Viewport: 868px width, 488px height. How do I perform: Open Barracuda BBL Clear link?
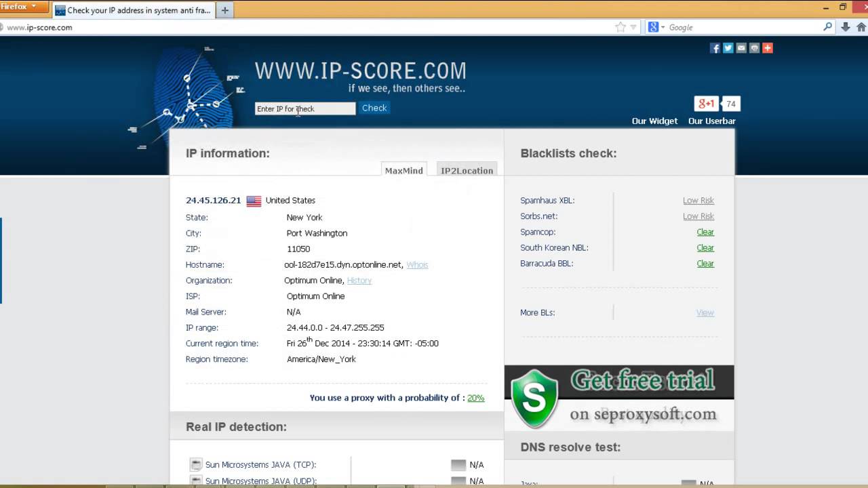tap(705, 264)
